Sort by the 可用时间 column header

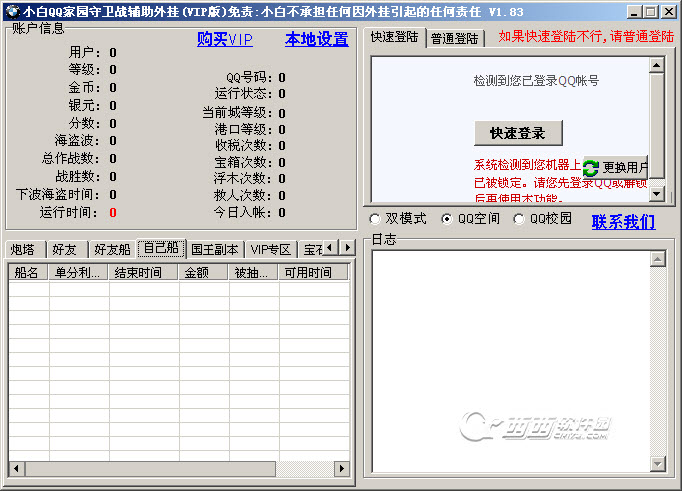313,272
